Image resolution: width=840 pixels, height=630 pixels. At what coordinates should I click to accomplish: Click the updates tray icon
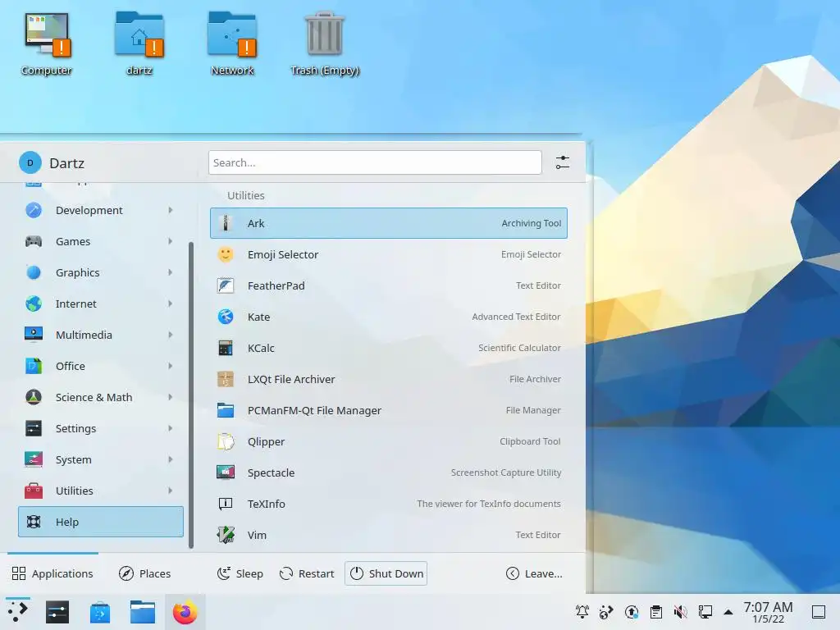tap(632, 611)
